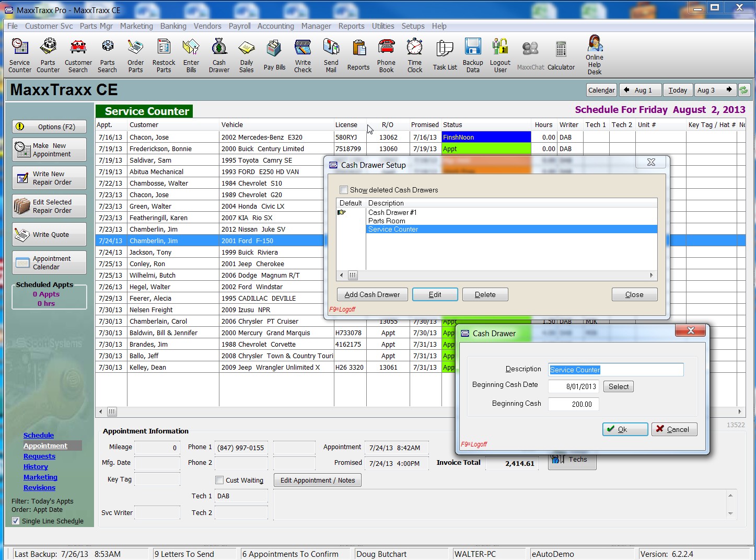Jump to Today on schedule
The width and height of the screenshot is (756, 560).
click(x=678, y=90)
